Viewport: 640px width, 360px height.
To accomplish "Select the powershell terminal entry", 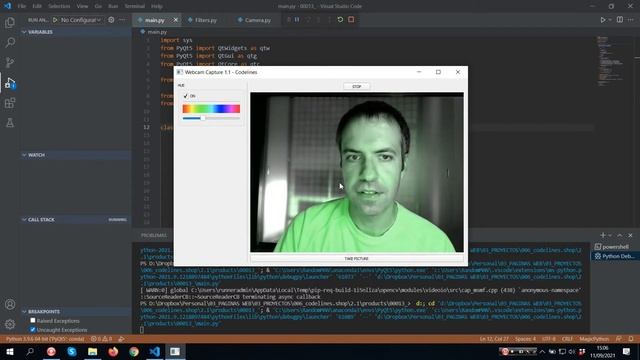I will [615, 247].
